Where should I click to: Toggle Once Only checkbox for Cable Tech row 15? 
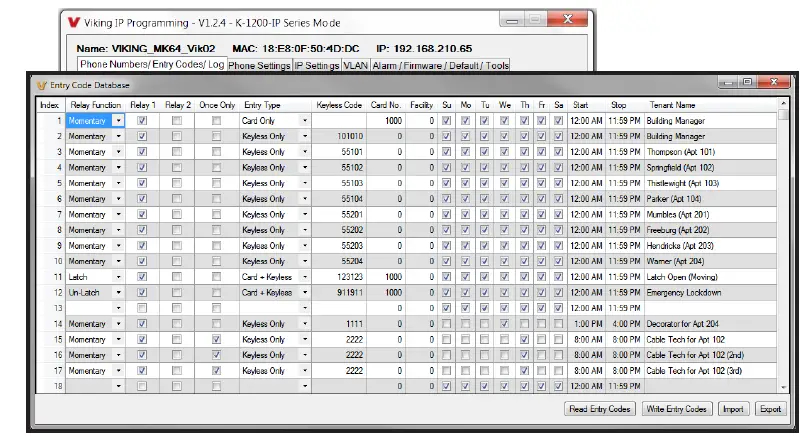216,339
